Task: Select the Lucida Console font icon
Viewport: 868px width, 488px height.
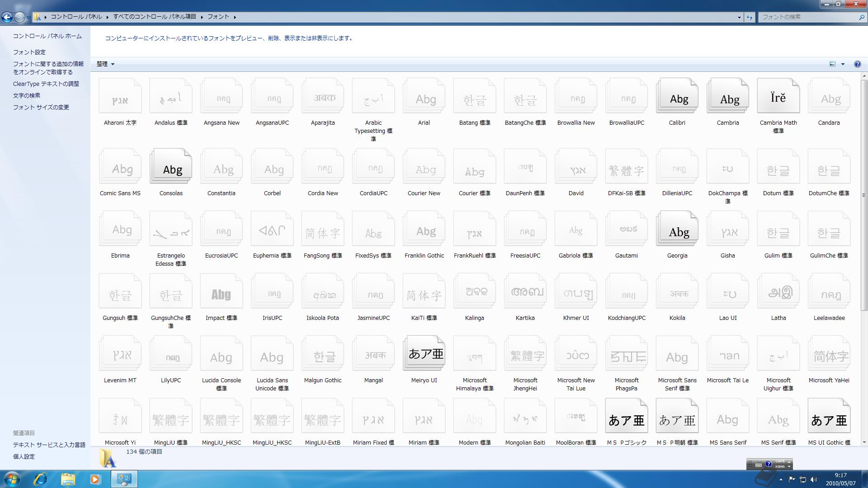Action: [222, 353]
